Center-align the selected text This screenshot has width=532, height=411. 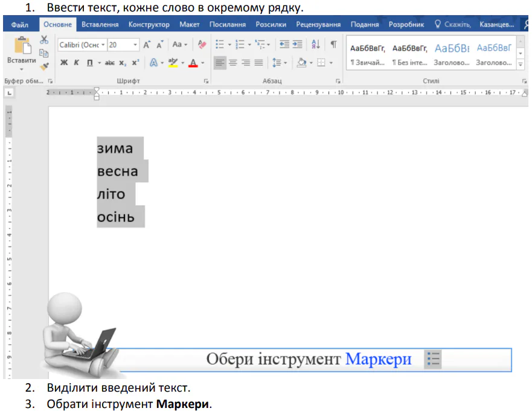[x=233, y=63]
